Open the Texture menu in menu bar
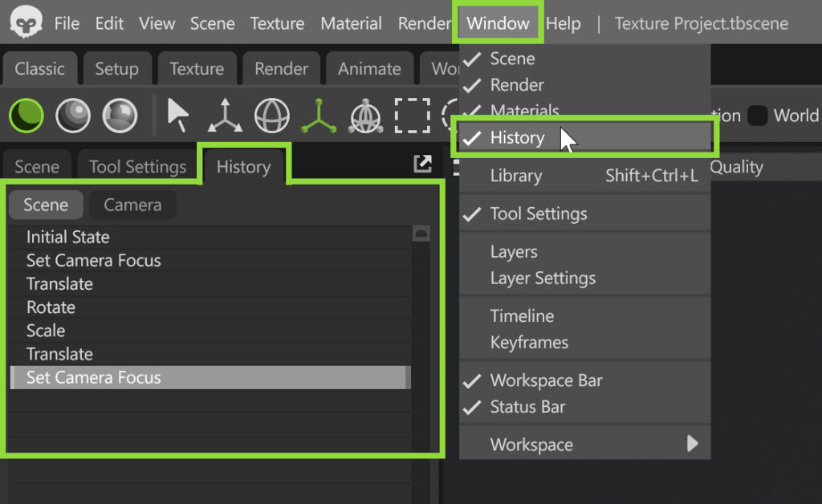 (x=277, y=23)
